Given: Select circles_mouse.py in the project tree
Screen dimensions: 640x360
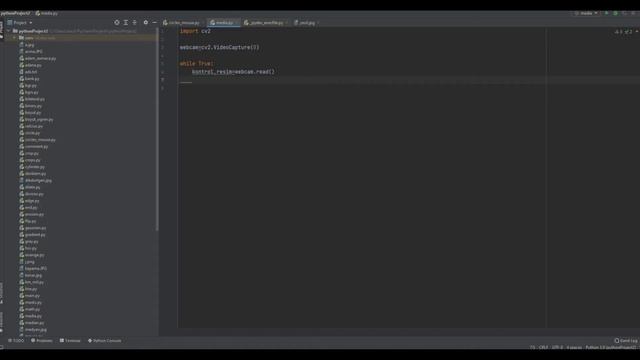Looking at the screenshot, I should click(x=38, y=140).
